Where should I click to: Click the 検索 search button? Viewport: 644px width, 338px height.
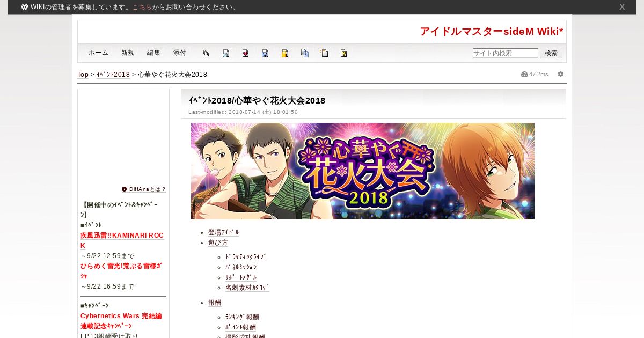pos(551,53)
